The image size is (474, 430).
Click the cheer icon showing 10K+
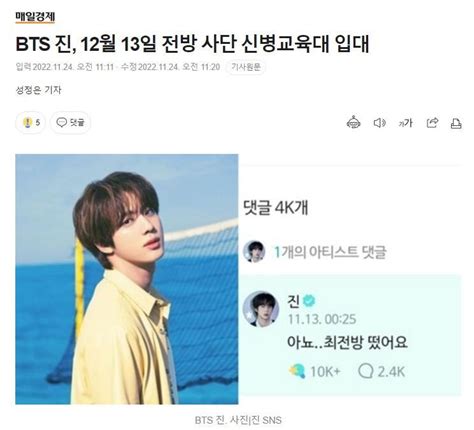(297, 371)
